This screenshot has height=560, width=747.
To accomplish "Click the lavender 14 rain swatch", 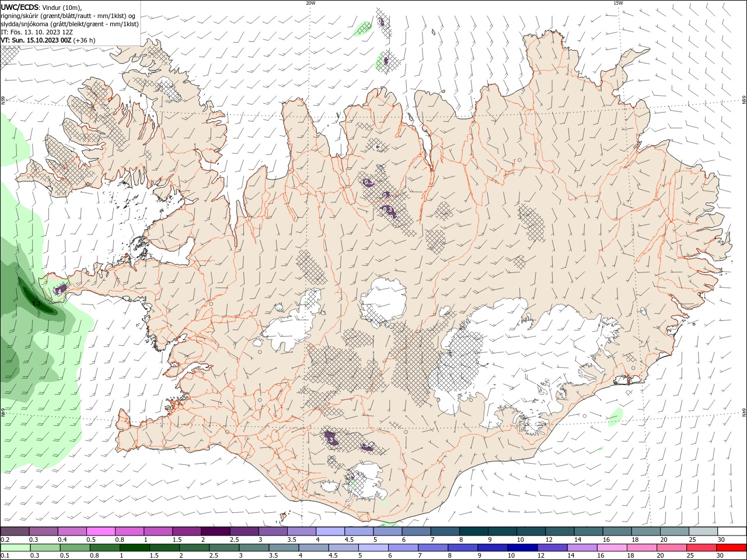I will [581, 548].
